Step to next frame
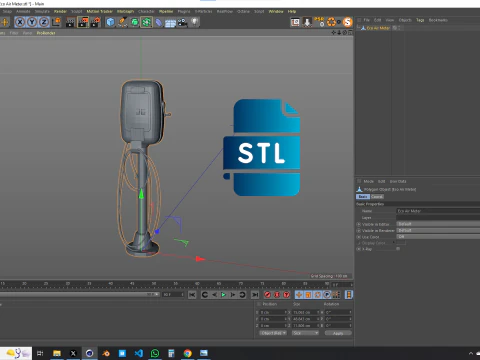 click(x=233, y=295)
